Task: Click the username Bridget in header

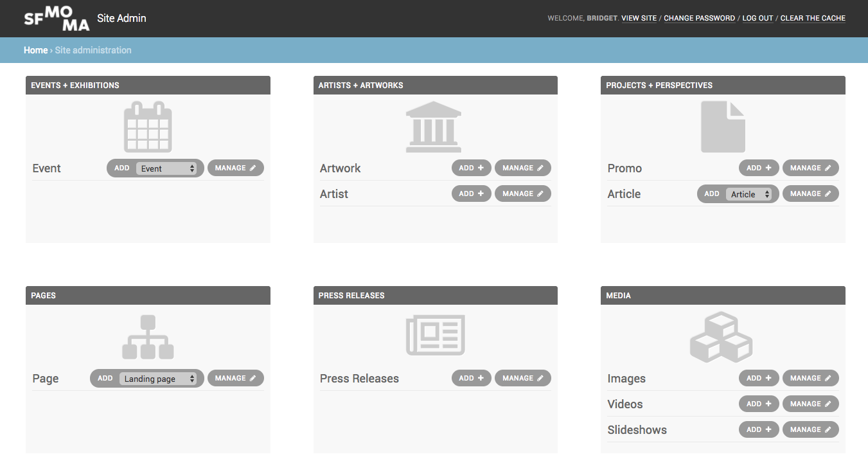Action: pos(602,19)
